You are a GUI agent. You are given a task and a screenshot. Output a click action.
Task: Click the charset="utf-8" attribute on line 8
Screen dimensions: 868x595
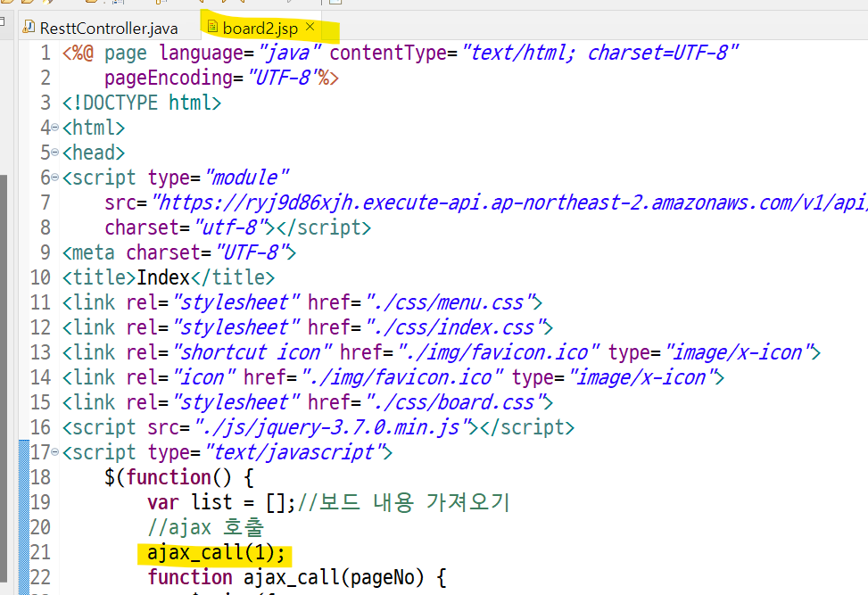(x=189, y=227)
